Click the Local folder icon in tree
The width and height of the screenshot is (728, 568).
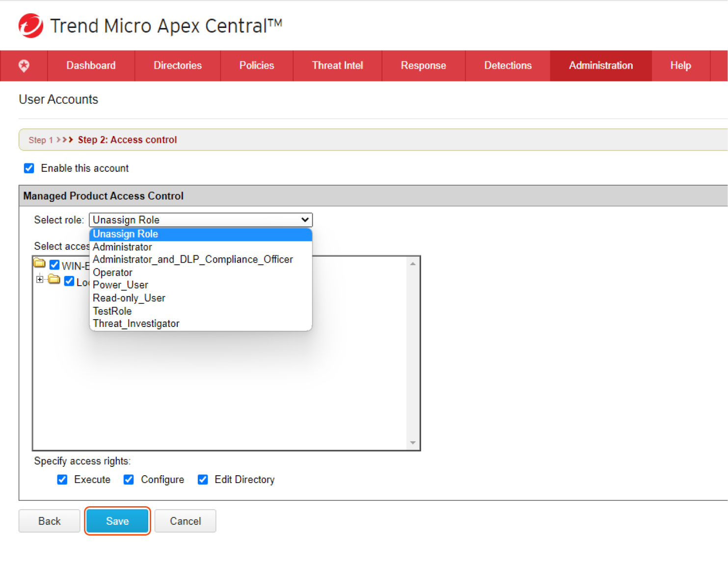54,280
